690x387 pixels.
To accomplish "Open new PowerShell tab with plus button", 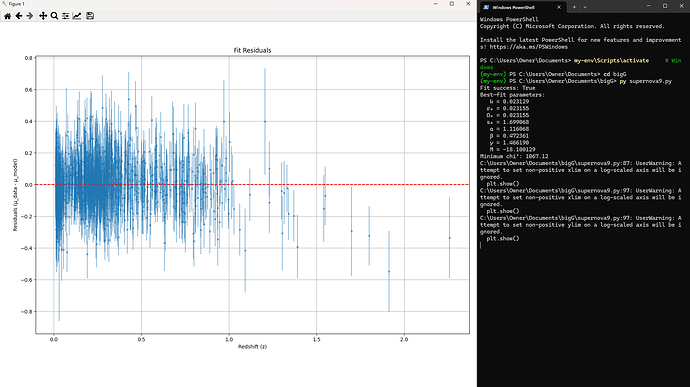I will tap(574, 7).
